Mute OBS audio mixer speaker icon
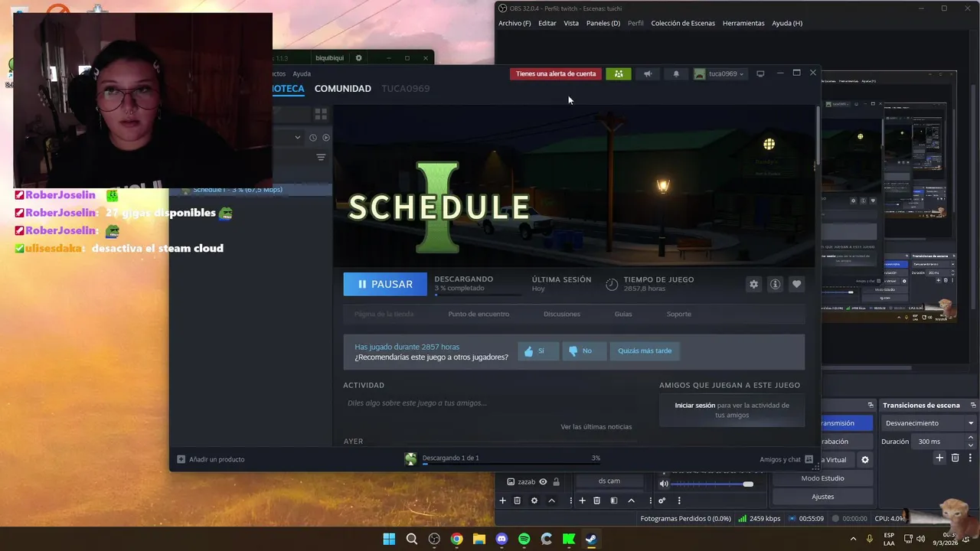Viewport: 980px width, 551px height. pyautogui.click(x=664, y=484)
